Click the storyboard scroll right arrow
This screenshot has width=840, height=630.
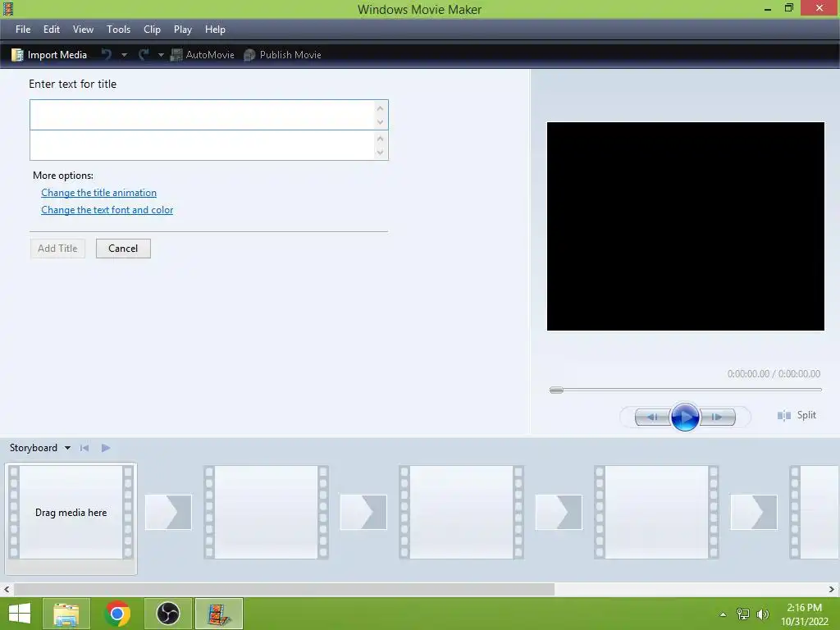point(832,589)
